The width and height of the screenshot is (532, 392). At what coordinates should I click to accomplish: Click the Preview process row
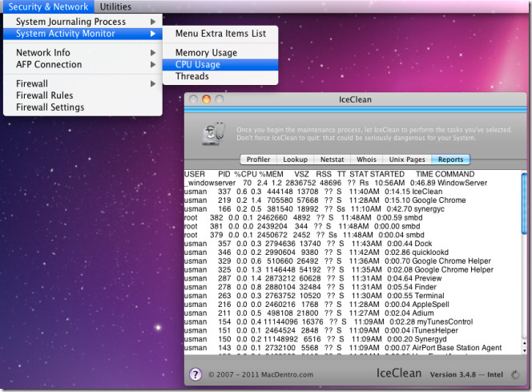click(x=353, y=278)
